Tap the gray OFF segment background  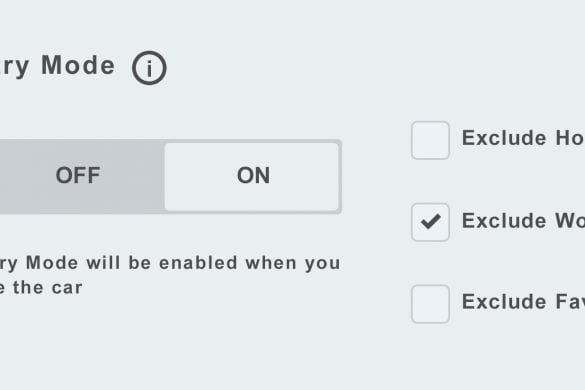click(78, 175)
